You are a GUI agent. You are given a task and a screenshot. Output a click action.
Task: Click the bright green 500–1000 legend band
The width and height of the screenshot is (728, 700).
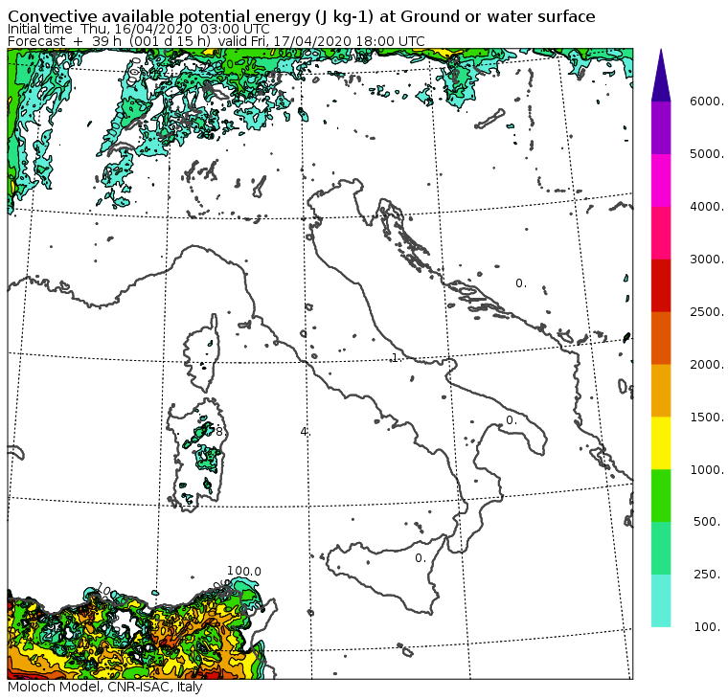(661, 495)
